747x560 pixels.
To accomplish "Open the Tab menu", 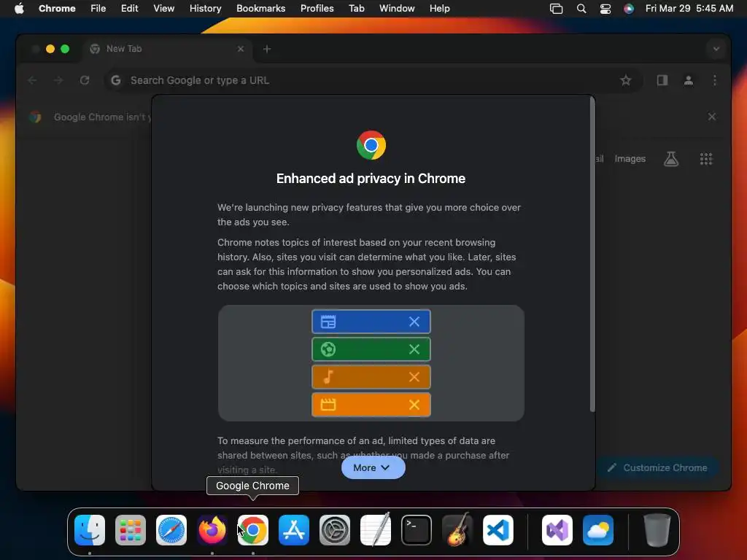I will (356, 9).
